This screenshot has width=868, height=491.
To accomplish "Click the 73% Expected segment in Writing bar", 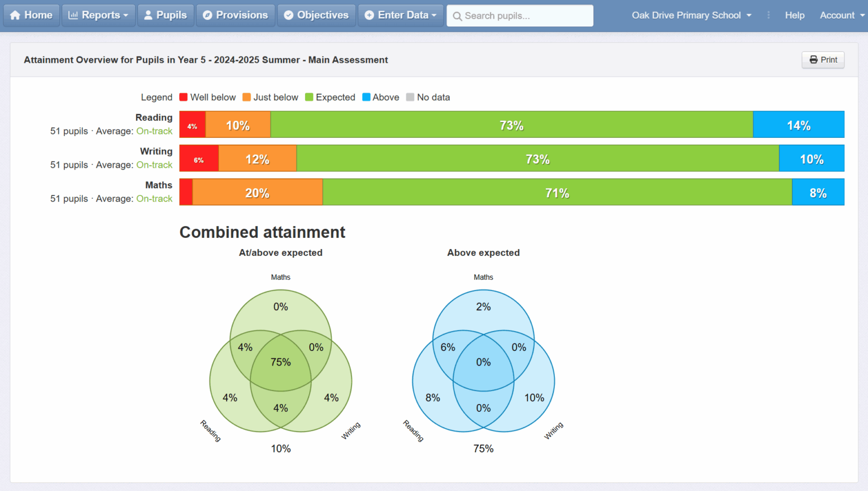I will [537, 159].
